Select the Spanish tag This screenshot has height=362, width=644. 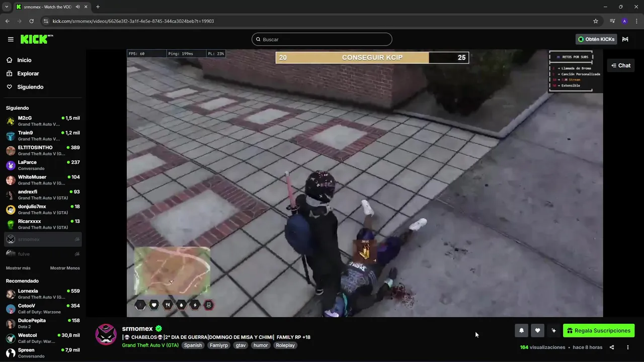(193, 345)
